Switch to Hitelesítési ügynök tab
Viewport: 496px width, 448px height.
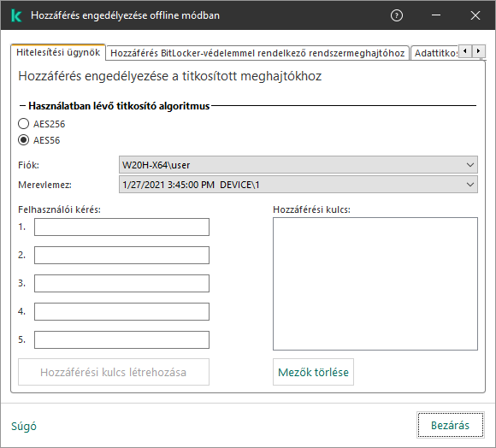[x=58, y=52]
